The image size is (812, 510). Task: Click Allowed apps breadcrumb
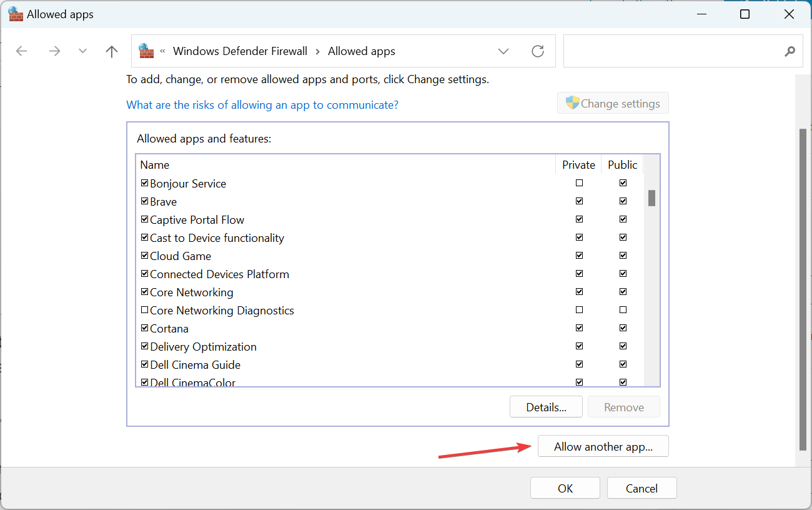click(x=362, y=51)
